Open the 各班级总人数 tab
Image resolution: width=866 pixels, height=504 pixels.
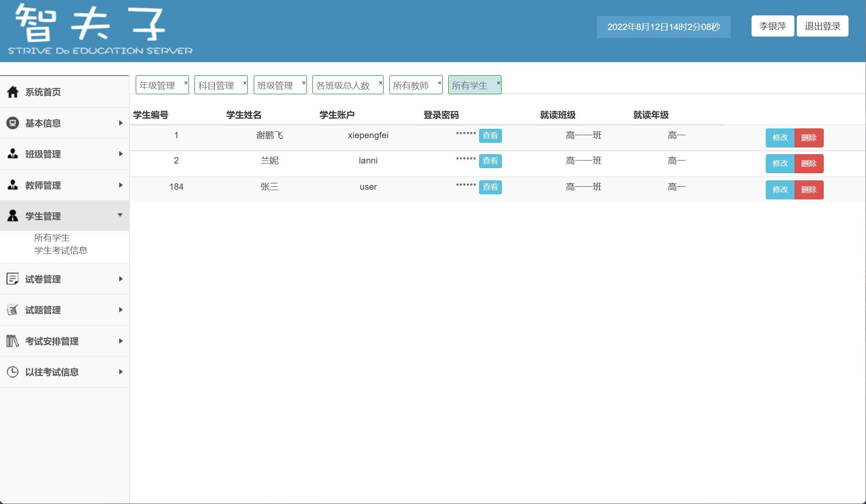343,84
